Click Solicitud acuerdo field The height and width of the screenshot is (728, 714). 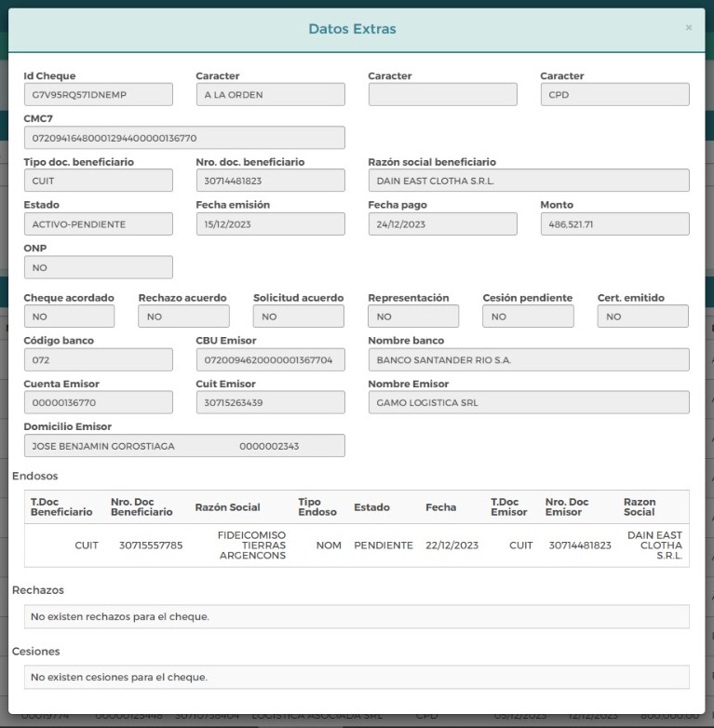(299, 317)
